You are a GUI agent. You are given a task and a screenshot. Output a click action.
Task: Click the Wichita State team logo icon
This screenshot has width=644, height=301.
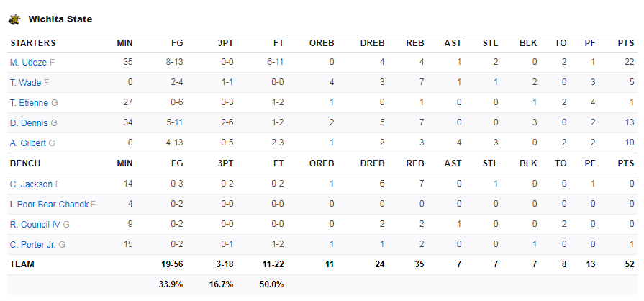point(14,19)
